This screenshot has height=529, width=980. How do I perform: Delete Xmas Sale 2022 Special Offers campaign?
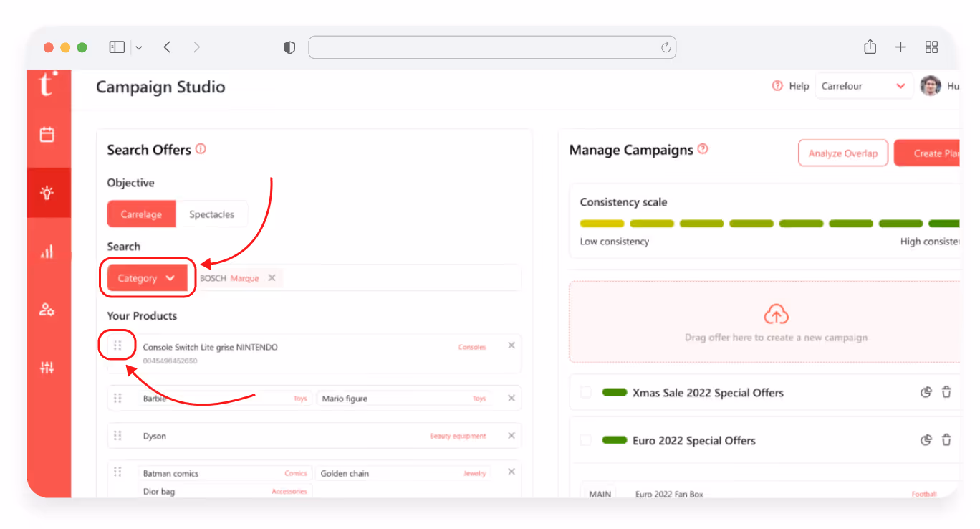pyautogui.click(x=946, y=392)
